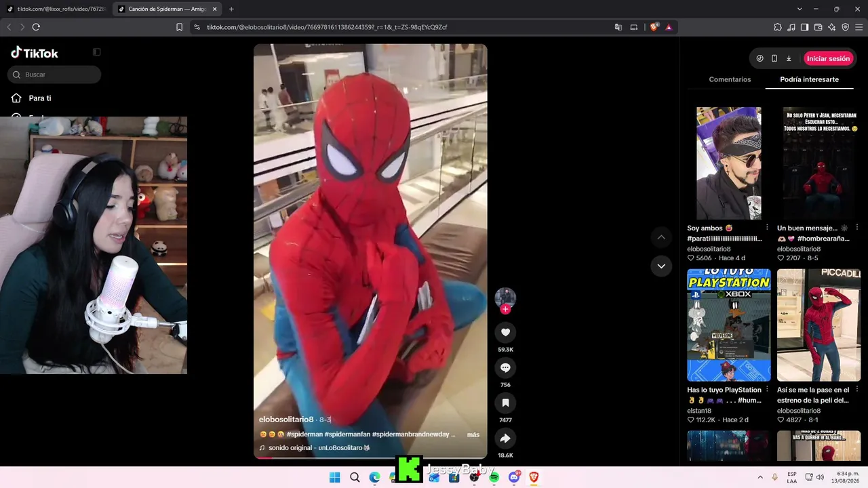Open options for 'Así se me la pase' video
Viewport: 868px width, 488px height.
[x=857, y=390]
